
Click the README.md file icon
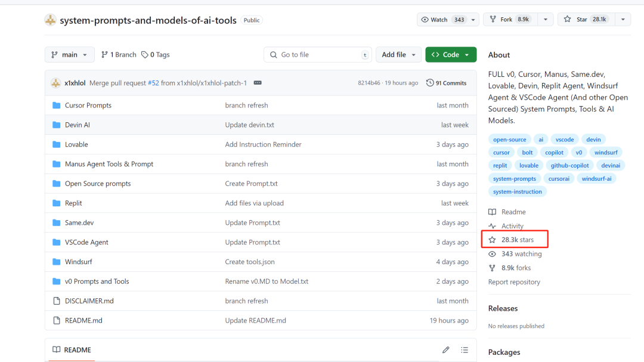(57, 320)
